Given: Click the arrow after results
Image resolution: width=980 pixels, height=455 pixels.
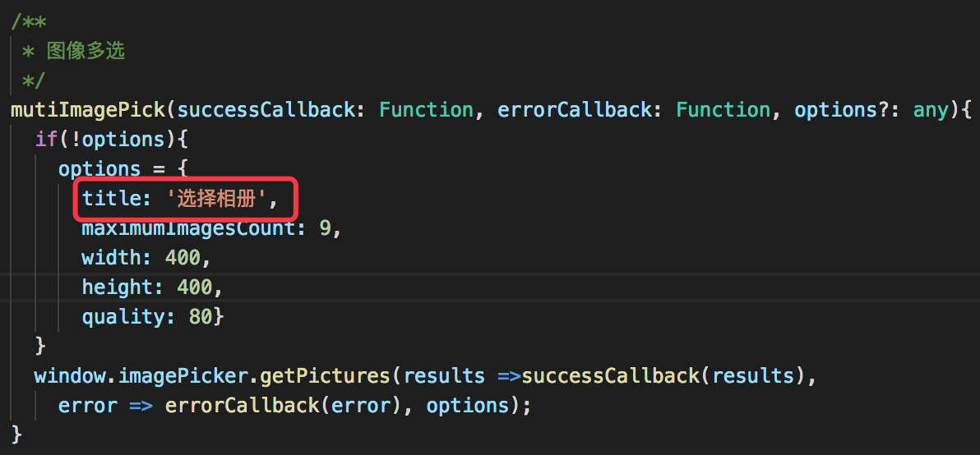Looking at the screenshot, I should 510,376.
